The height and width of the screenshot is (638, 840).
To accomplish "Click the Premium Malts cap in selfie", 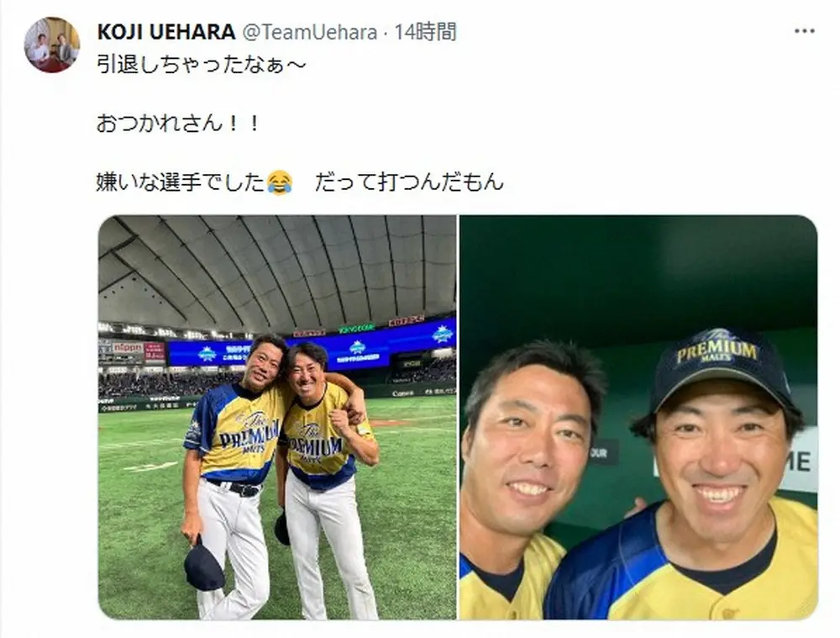I will click(721, 365).
